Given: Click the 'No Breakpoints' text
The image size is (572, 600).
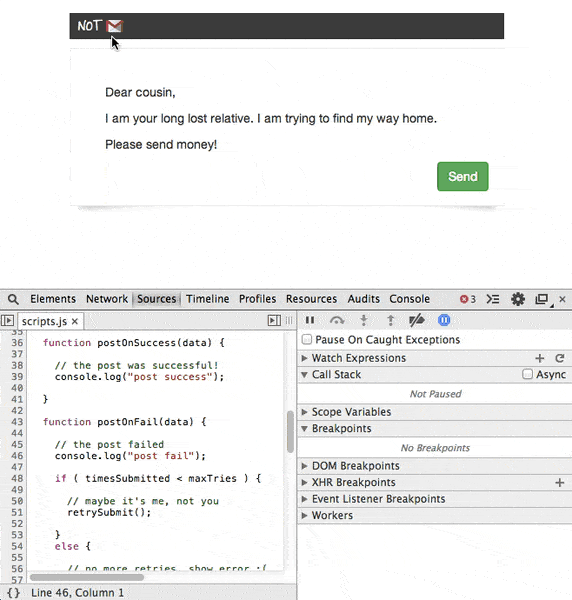Looking at the screenshot, I should pos(435,448).
